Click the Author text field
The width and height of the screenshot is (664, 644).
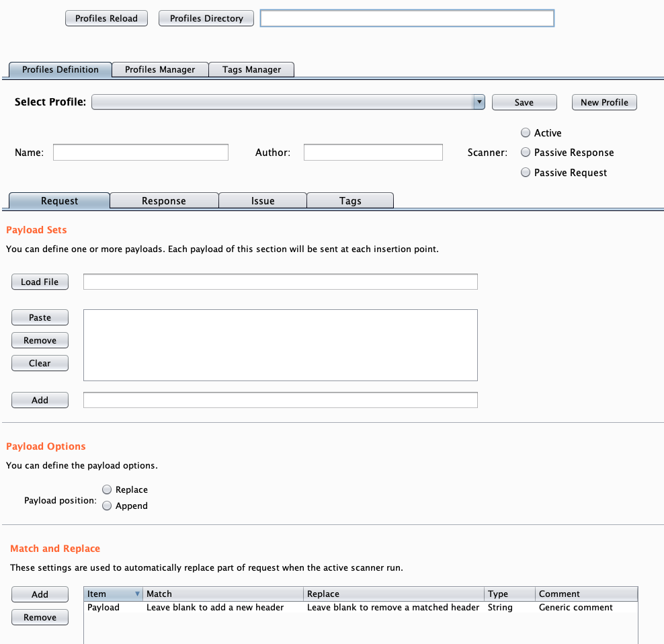coord(373,153)
